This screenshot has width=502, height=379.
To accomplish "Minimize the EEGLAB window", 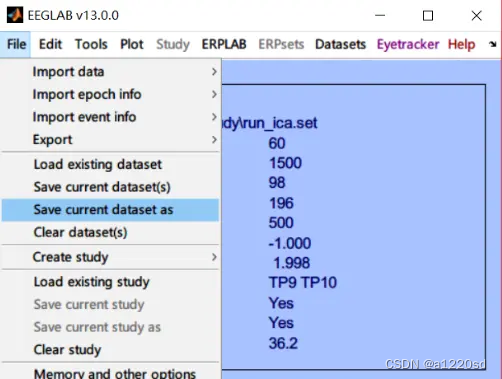I will click(x=380, y=15).
